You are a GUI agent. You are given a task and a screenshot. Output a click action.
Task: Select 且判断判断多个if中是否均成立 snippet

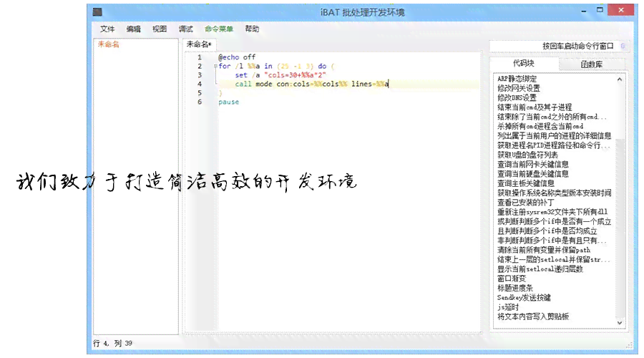click(x=547, y=231)
